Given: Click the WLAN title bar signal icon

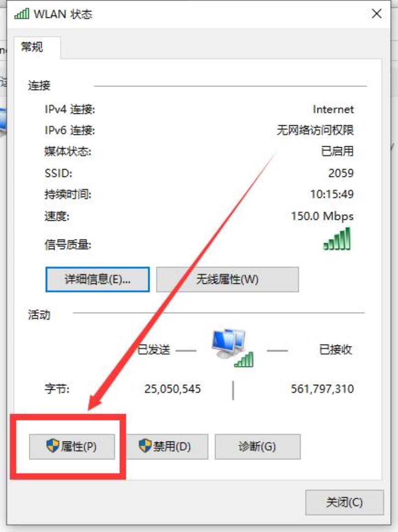Looking at the screenshot, I should click(x=22, y=14).
